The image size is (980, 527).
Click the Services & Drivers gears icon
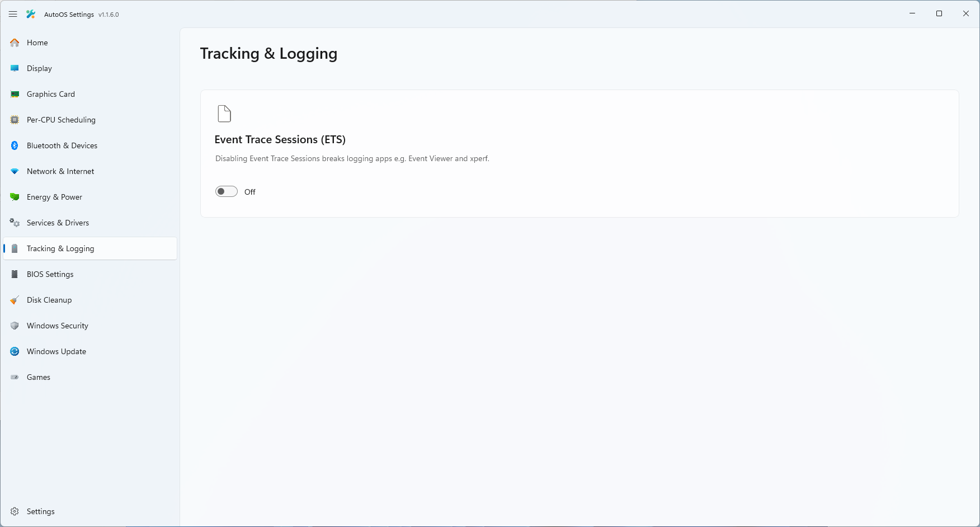(x=15, y=223)
